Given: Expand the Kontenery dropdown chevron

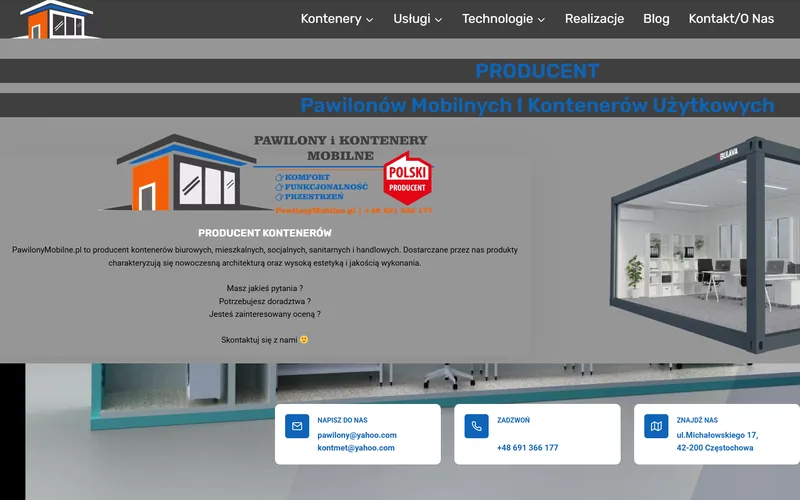Looking at the screenshot, I should coord(369,20).
